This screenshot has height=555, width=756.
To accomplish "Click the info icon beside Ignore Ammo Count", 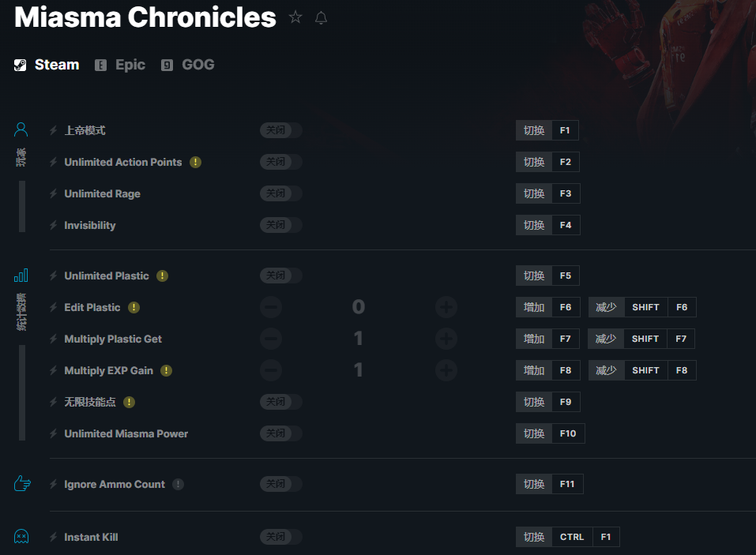I will pyautogui.click(x=178, y=484).
